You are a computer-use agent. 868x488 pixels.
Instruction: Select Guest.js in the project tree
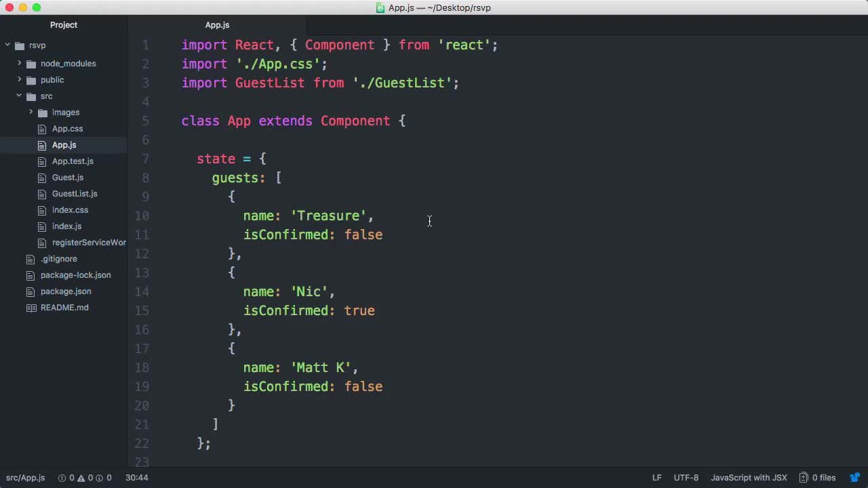[x=68, y=178]
